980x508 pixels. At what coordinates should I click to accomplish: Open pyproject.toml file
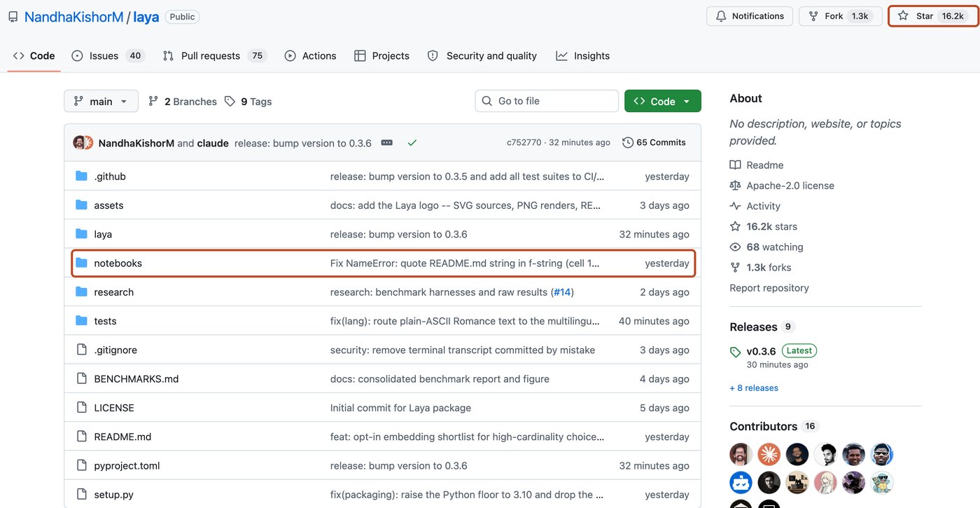pos(127,466)
